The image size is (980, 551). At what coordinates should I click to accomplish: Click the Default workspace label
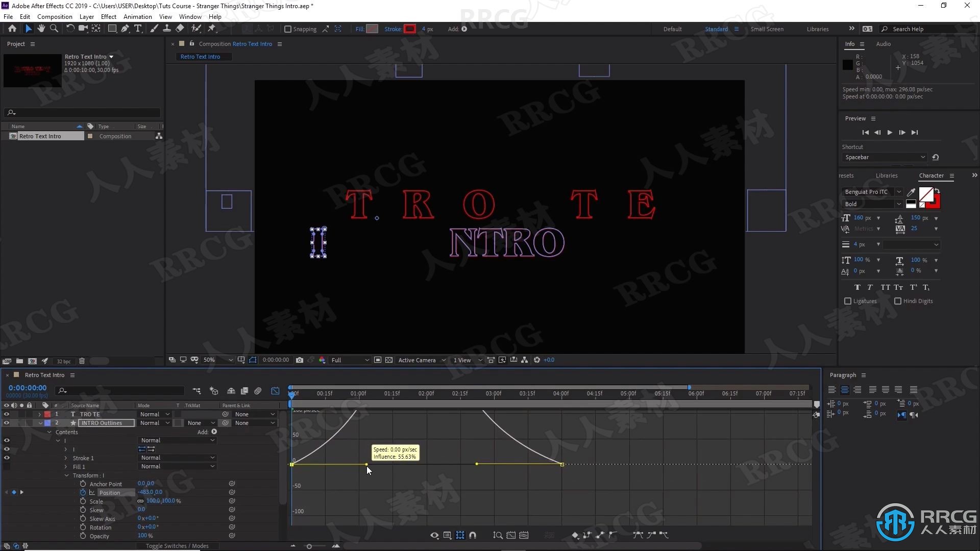pyautogui.click(x=672, y=29)
